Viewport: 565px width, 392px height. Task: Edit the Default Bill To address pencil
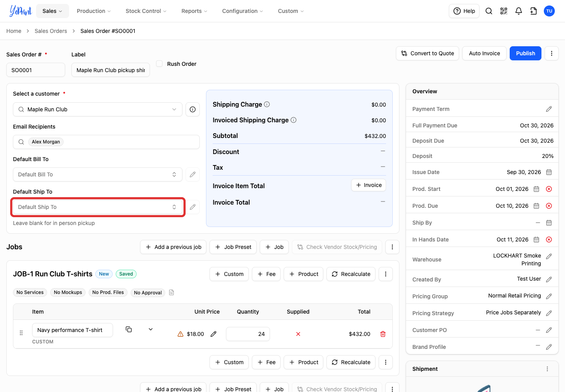click(193, 174)
